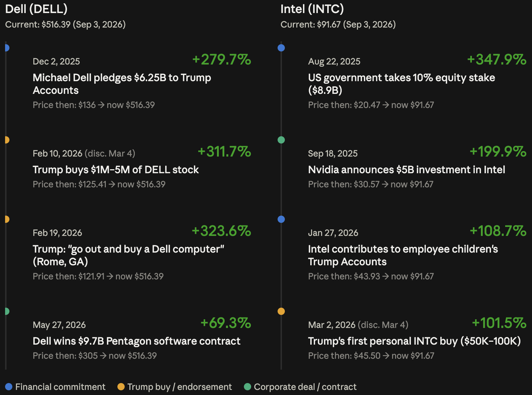Click the orange timeline dot for Dell Feb 19, 2026
This screenshot has width=532, height=395.
[7, 219]
